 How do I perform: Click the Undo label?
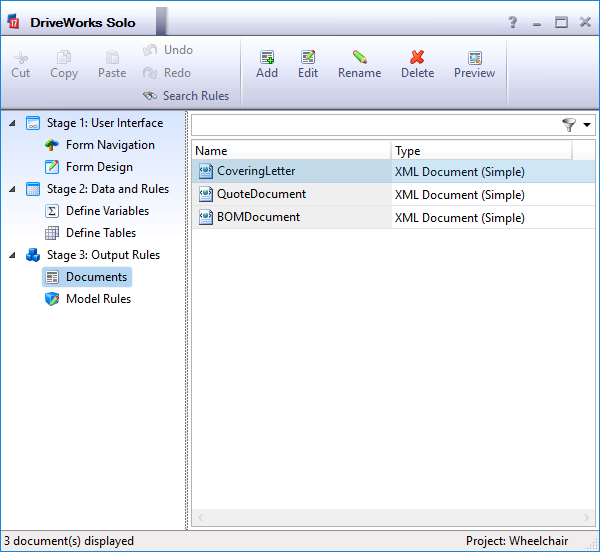click(178, 50)
